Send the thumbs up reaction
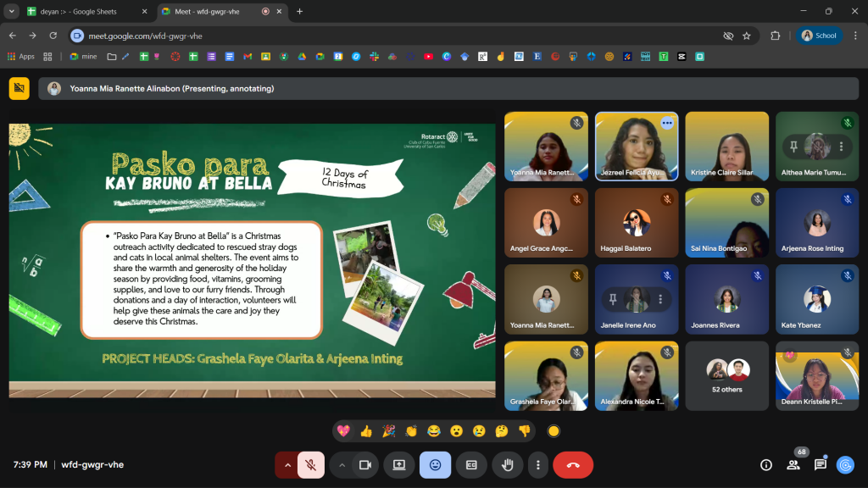The width and height of the screenshot is (868, 488). pyautogui.click(x=366, y=430)
